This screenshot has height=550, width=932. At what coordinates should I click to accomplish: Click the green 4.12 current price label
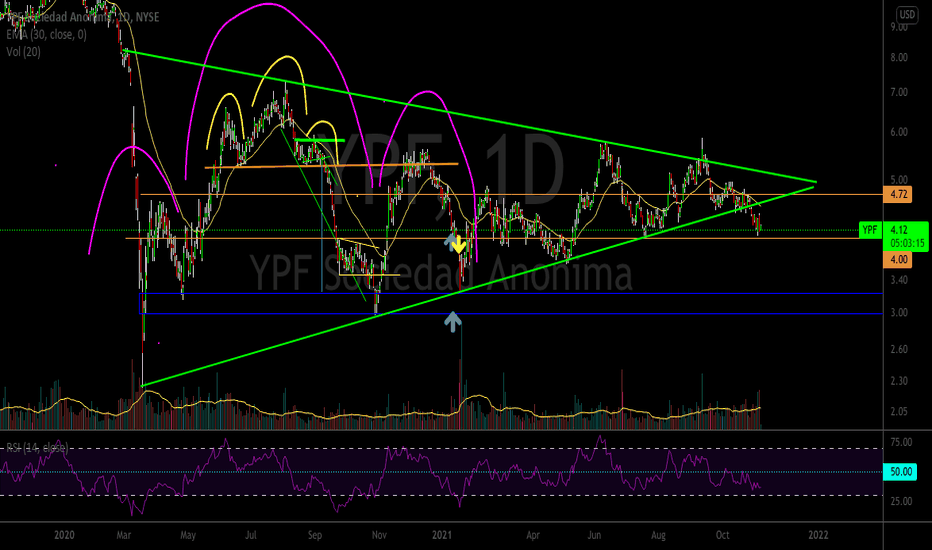pos(899,230)
